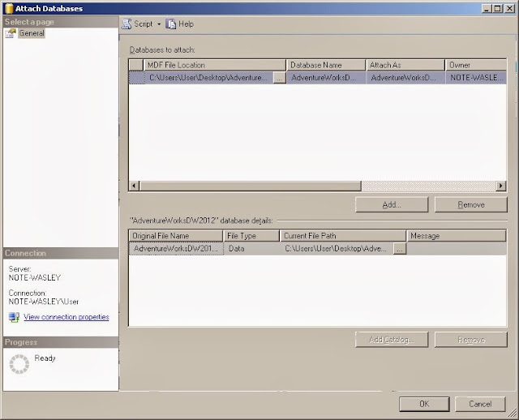
Task: Click the Database Name column header
Action: point(326,65)
